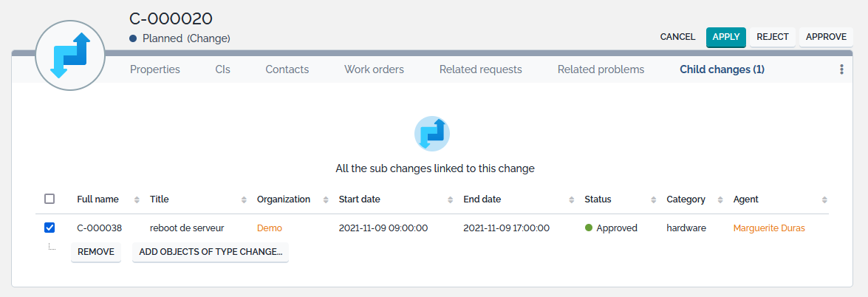Uncheck the C-000038 row checkbox
Screen dimensions: 868x297
(49, 228)
